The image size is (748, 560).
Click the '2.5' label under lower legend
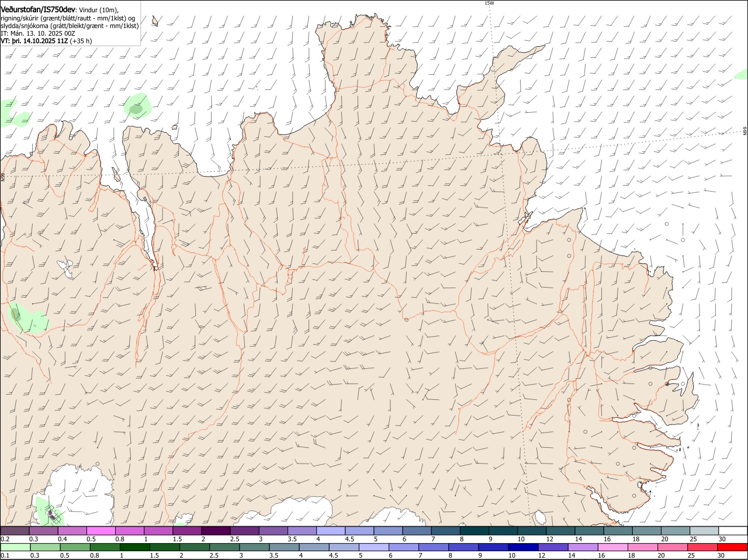coord(214,555)
